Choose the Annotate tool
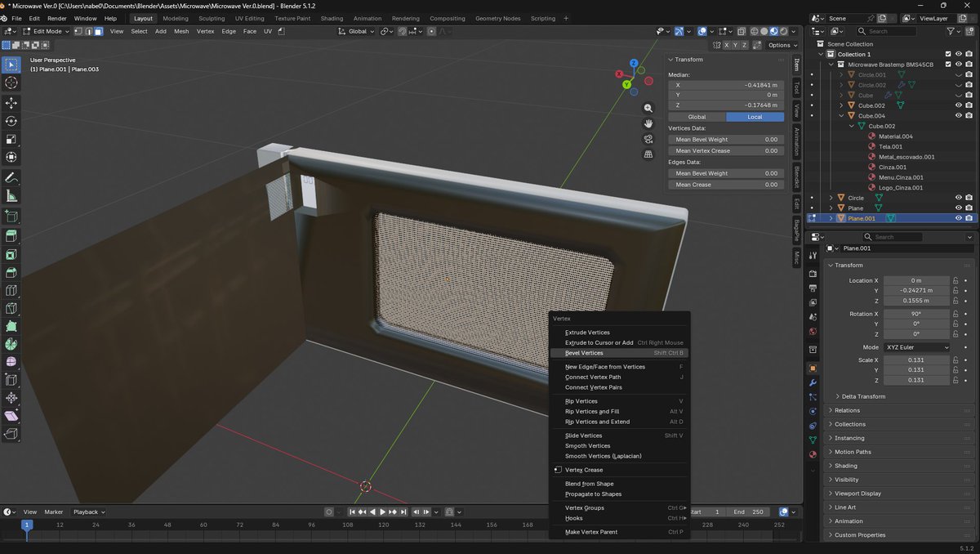Screen dimensions: 980x554 pos(11,177)
